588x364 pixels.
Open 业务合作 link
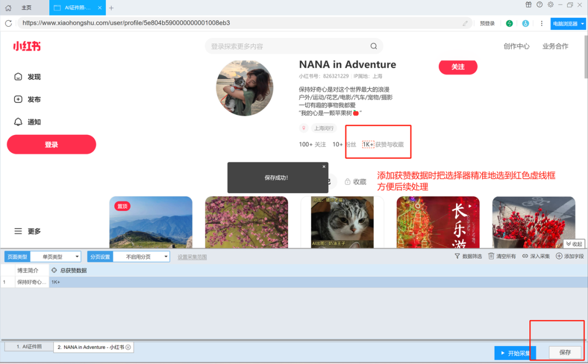[555, 46]
